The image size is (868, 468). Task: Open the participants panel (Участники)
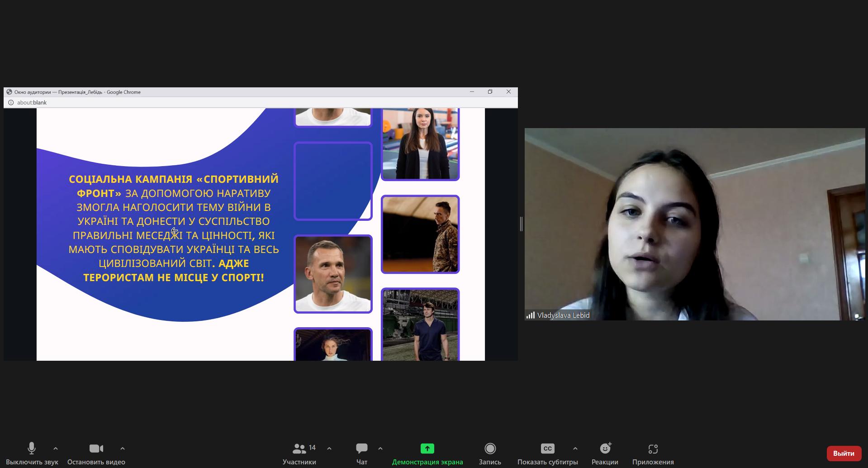pyautogui.click(x=299, y=454)
